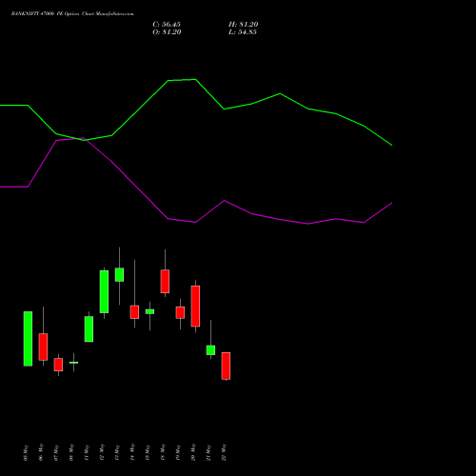Click the red candlestick for 06 May
This screenshot has width=476, height=476.
(43, 347)
